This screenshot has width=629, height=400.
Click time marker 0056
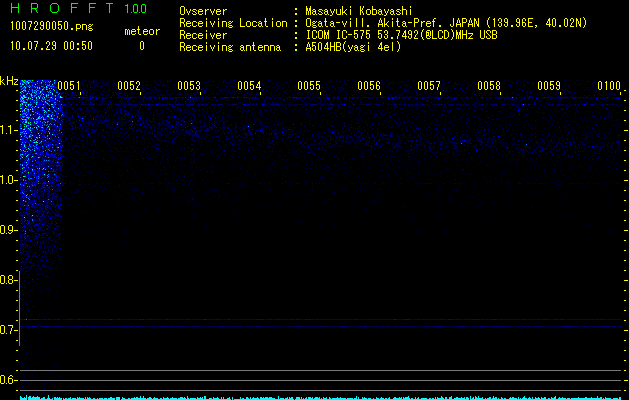pos(369,86)
